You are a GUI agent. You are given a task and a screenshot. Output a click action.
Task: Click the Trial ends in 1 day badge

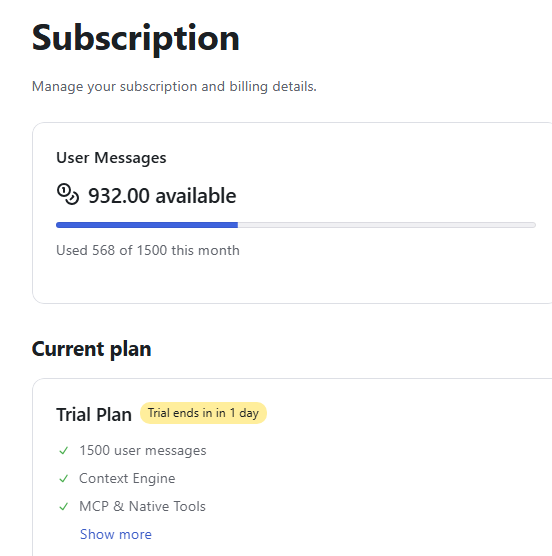click(203, 413)
